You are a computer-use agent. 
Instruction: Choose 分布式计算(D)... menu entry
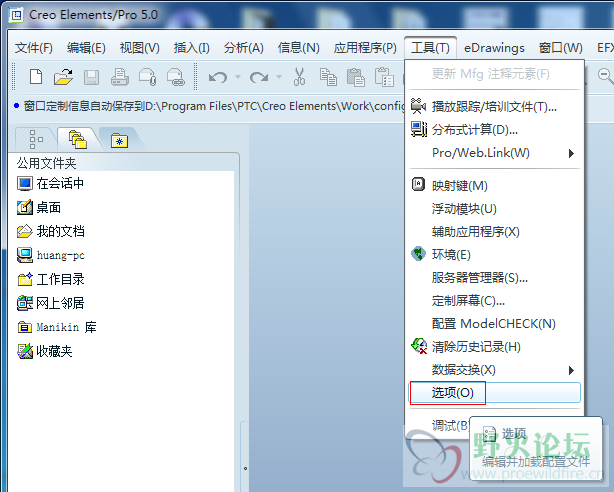495,130
